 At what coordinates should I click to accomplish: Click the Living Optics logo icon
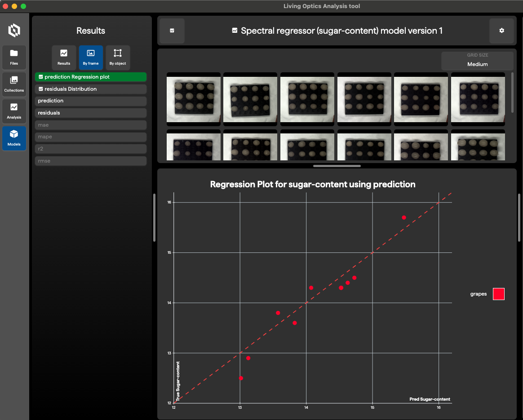click(x=14, y=31)
